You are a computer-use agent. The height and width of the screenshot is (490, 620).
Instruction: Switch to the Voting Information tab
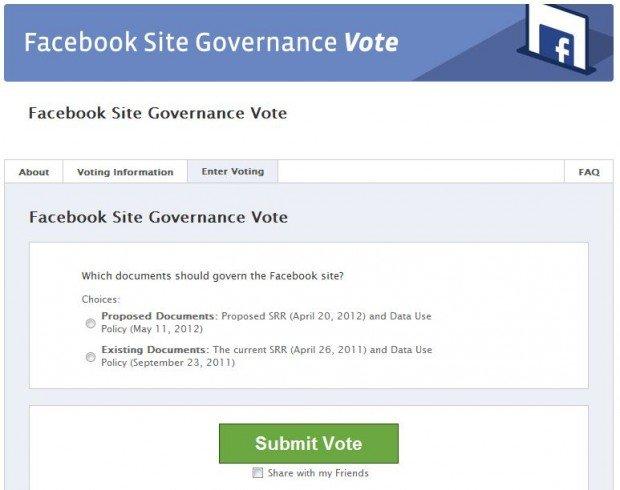coord(125,172)
